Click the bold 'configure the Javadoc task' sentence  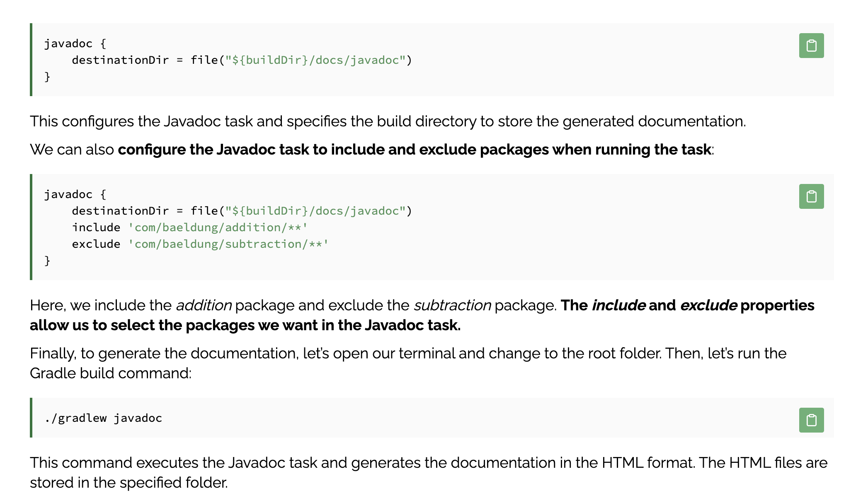pyautogui.click(x=415, y=150)
